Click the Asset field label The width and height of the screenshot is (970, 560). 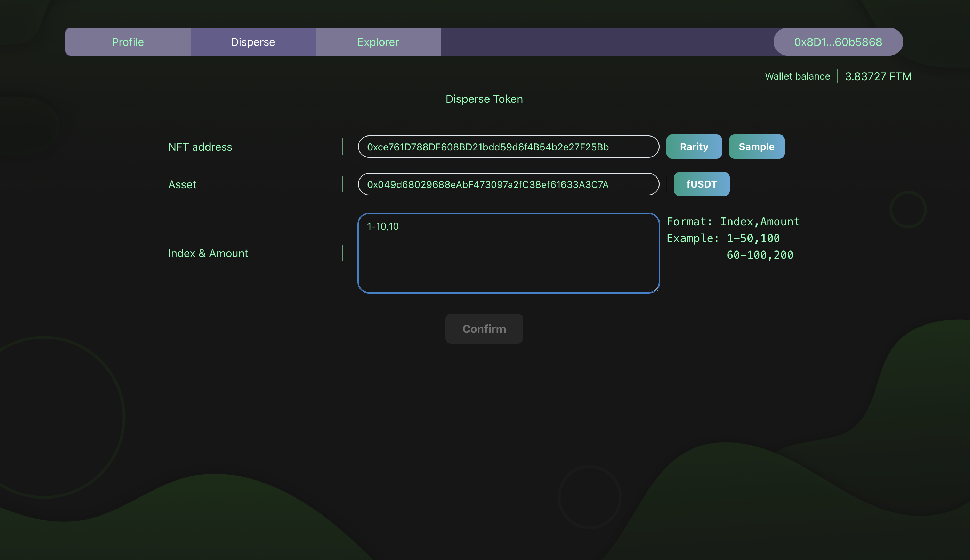182,184
